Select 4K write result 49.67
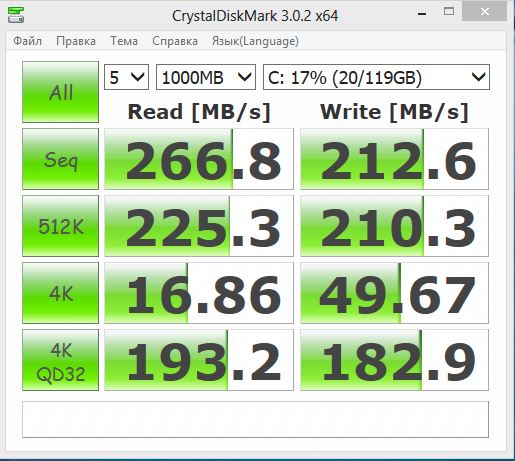Viewport: 515px width, 461px height. 394,293
